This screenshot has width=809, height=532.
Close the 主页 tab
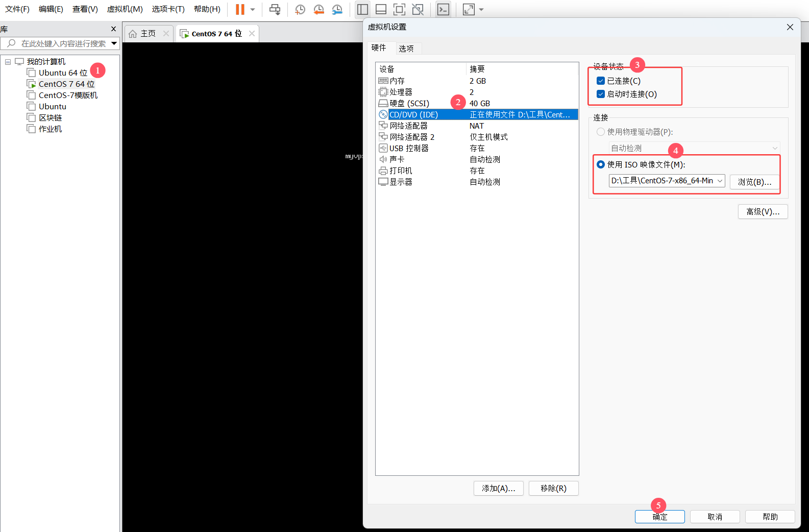tap(166, 34)
